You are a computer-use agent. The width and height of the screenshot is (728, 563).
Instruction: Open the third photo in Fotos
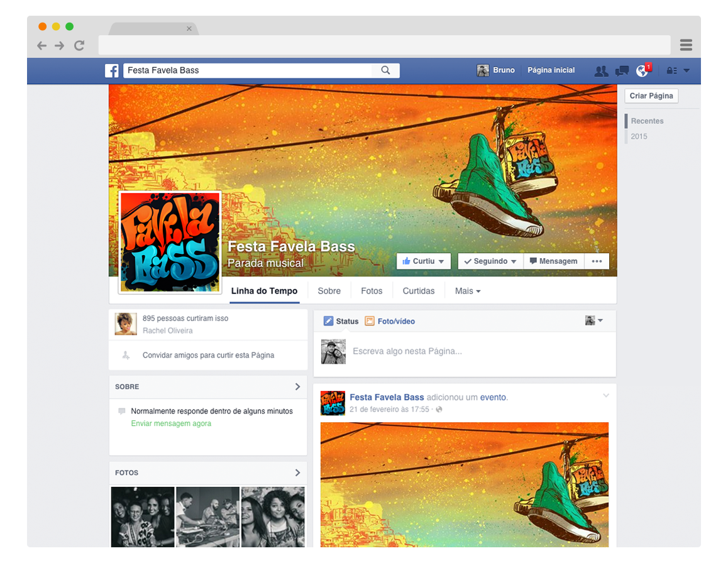[273, 517]
